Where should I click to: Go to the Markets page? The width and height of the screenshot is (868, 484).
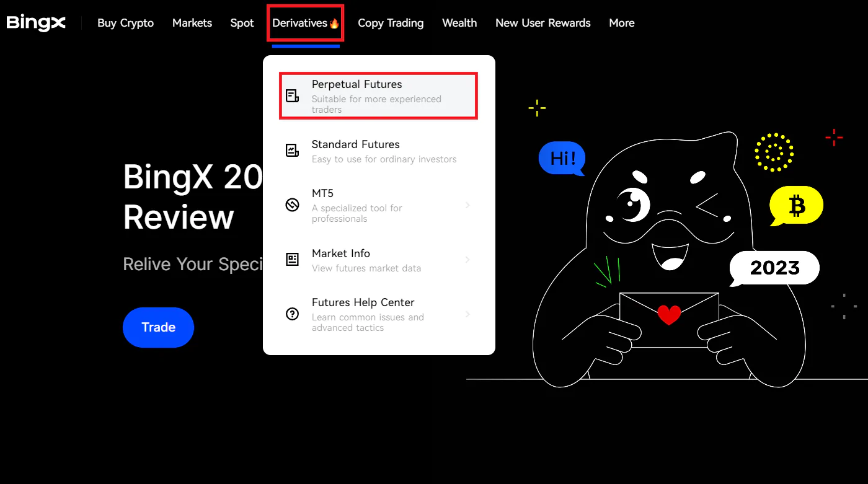click(192, 23)
